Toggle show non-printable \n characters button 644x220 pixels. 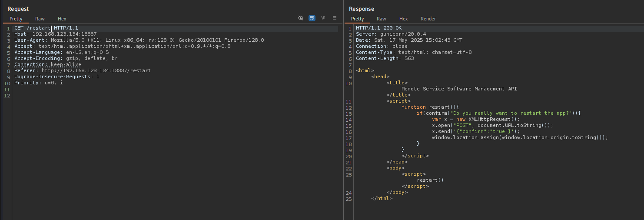click(x=323, y=18)
